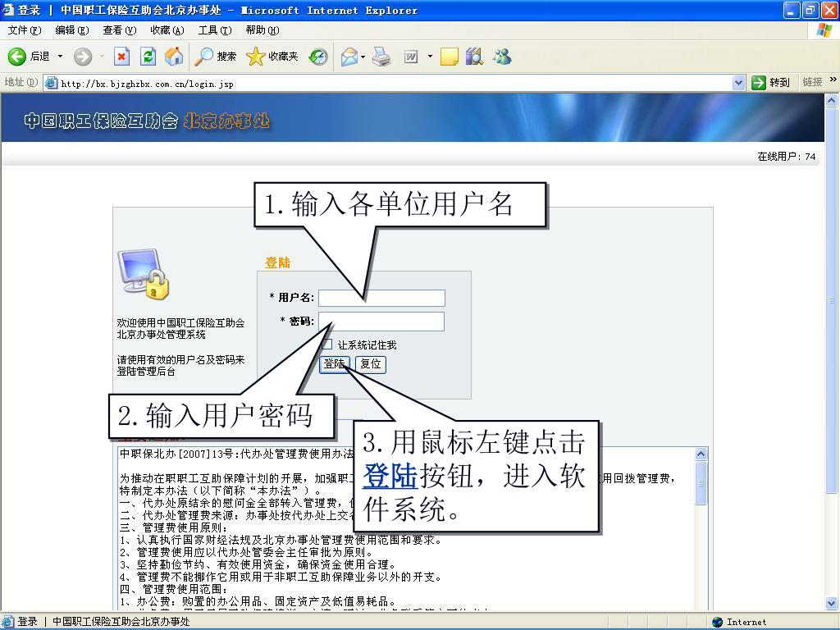The image size is (840, 630).
Task: Click the Internet zone globe status icon
Action: coord(717,622)
